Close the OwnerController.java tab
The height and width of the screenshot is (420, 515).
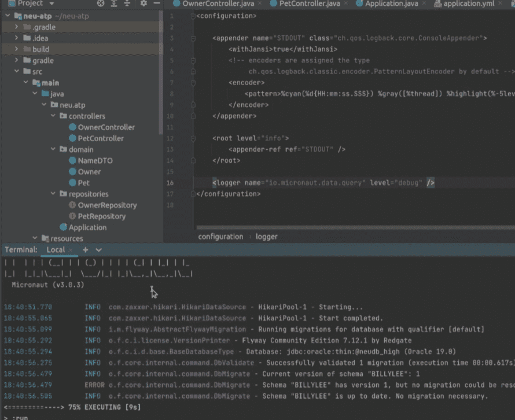pos(260,3)
